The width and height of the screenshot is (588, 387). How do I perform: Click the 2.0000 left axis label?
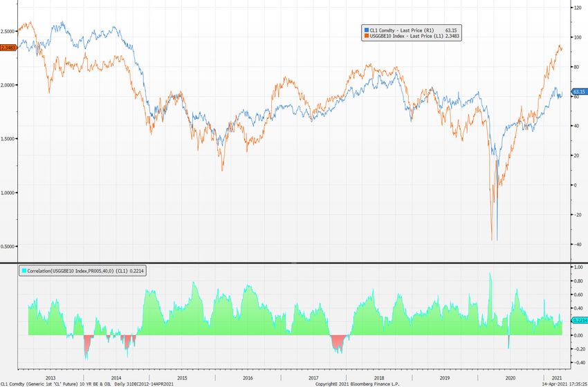(x=8, y=85)
